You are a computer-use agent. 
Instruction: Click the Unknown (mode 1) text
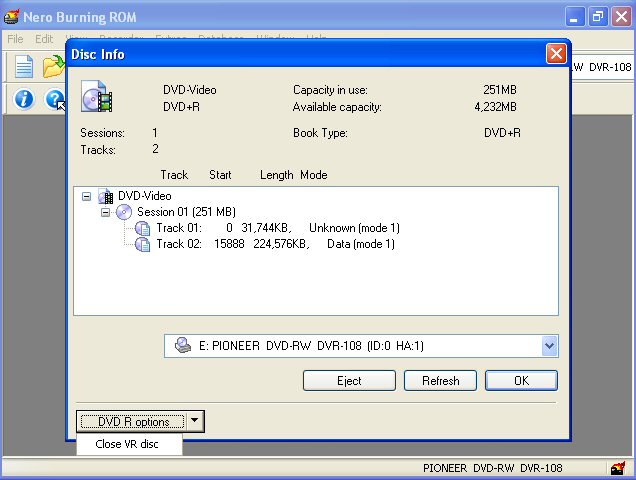[354, 228]
